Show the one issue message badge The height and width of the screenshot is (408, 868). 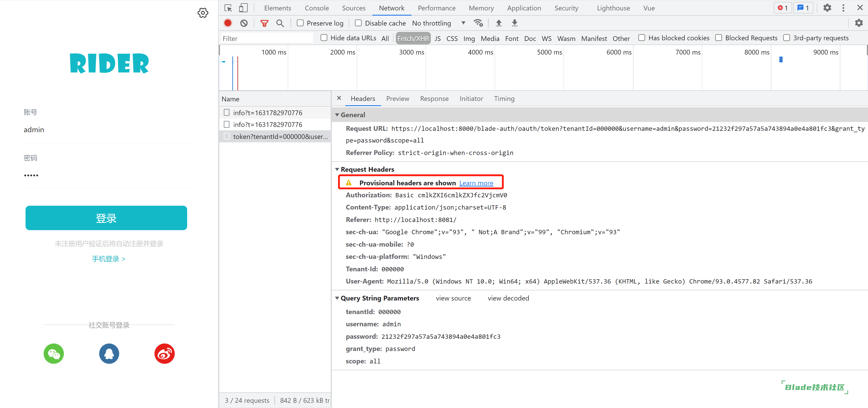(803, 8)
